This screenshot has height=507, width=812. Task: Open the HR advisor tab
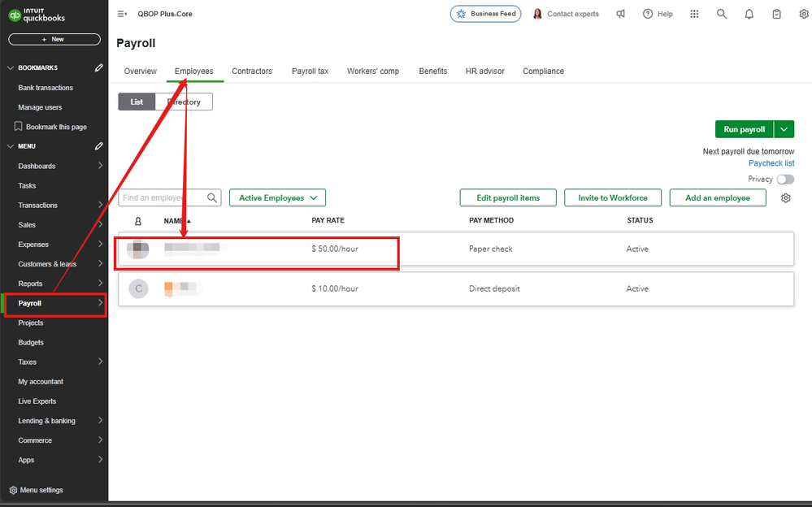tap(484, 71)
